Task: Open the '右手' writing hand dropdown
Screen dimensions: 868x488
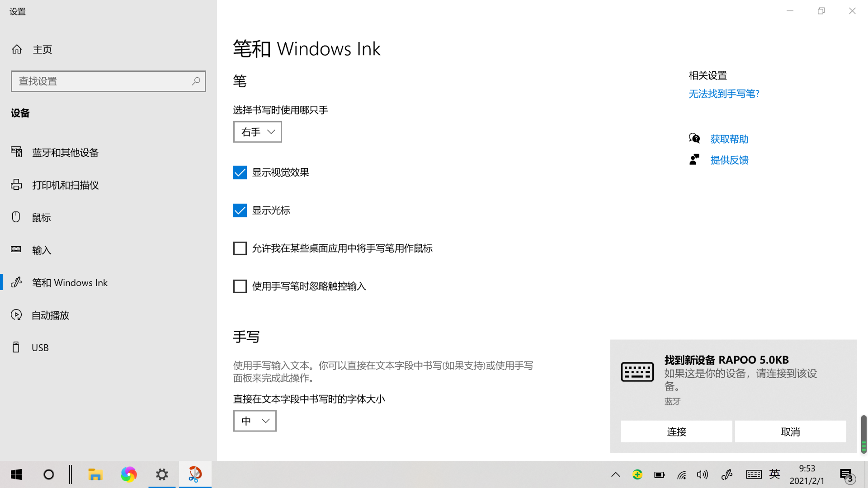Action: (x=257, y=131)
